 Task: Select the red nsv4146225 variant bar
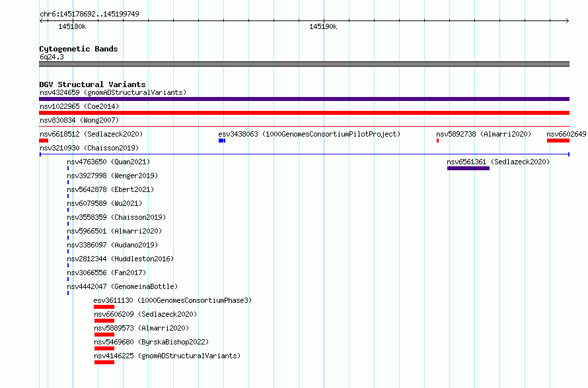[104, 362]
